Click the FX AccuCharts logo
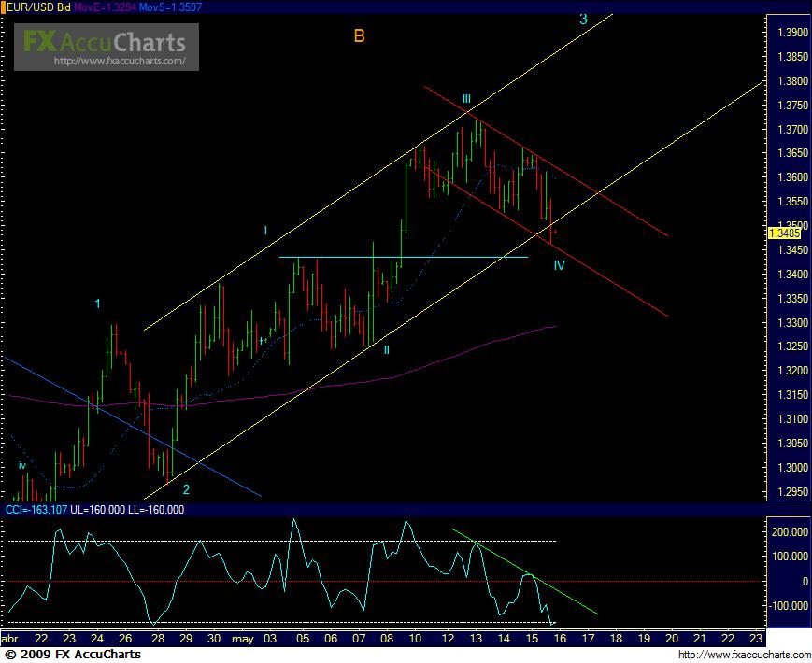Viewport: 812px width, 663px height. 105,41
